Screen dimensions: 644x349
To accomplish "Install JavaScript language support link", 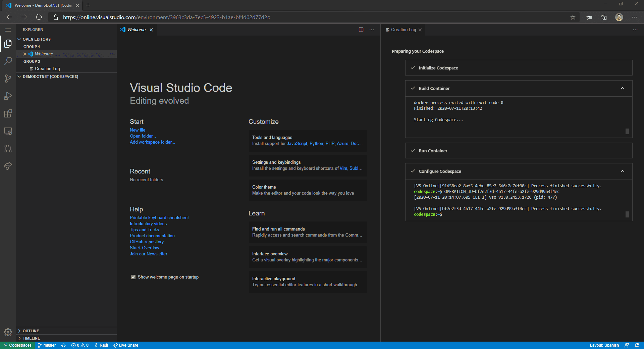I will [x=297, y=144].
